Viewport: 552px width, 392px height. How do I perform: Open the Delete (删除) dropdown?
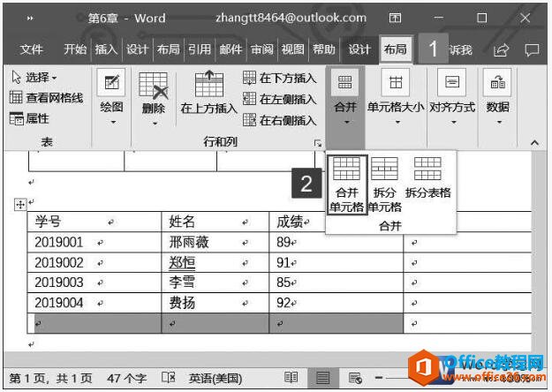[154, 97]
